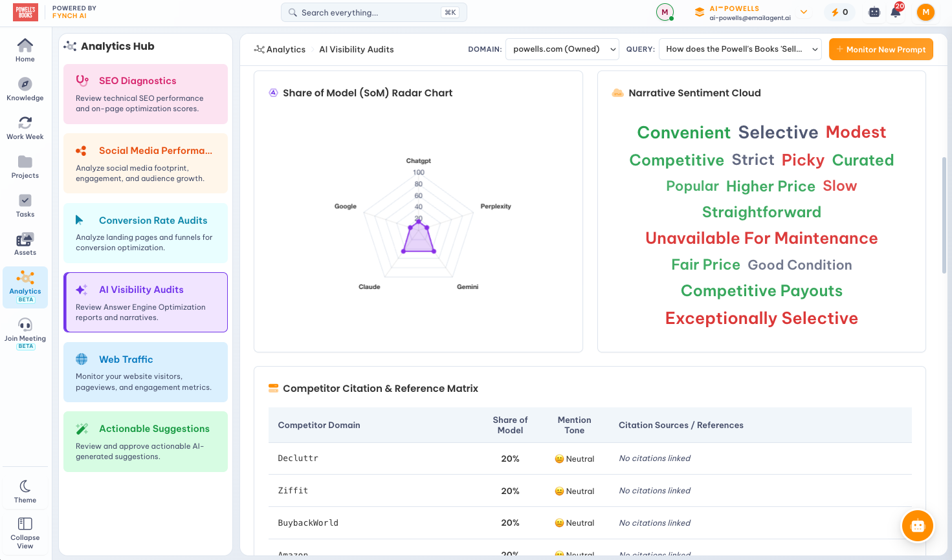Click the word Picky in sentiment cloud
The image size is (952, 560).
pos(803,160)
